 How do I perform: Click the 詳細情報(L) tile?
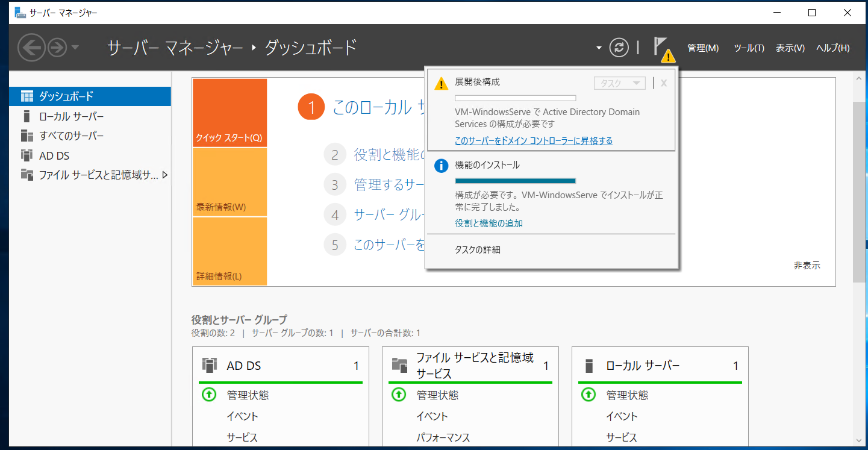[x=229, y=251]
